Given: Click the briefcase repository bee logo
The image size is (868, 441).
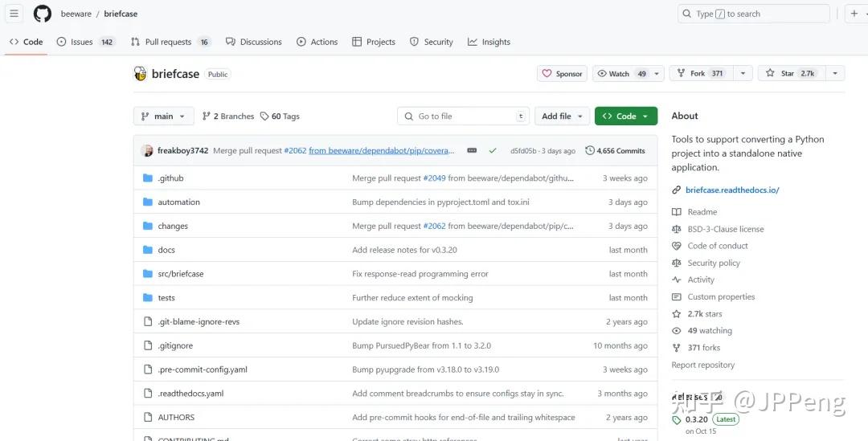Looking at the screenshot, I should click(141, 74).
